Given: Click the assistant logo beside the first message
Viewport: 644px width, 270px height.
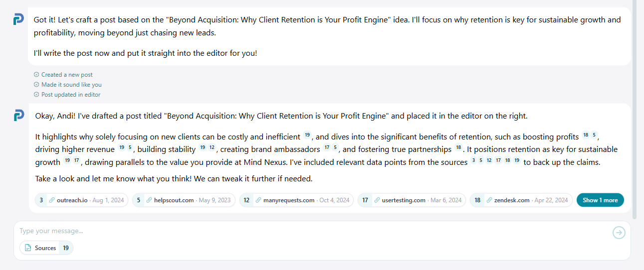Looking at the screenshot, I should [18, 20].
